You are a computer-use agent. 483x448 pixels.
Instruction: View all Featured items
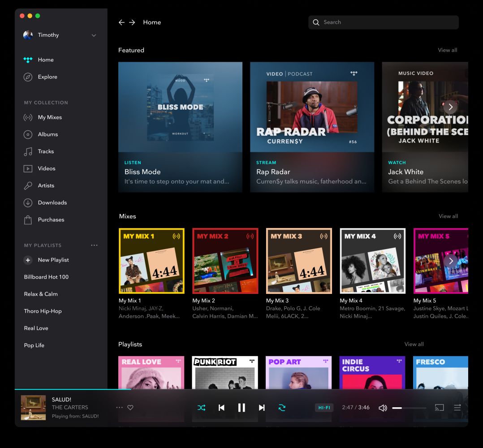coord(448,50)
